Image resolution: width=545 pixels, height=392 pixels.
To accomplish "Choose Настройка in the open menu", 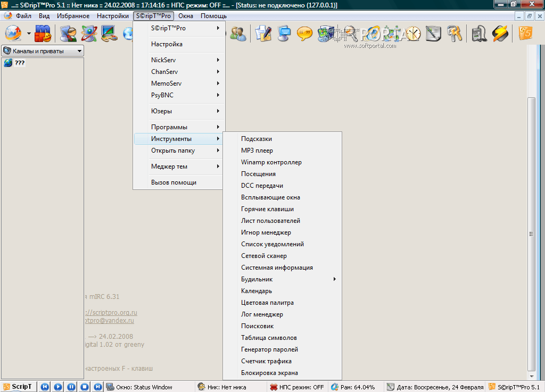I will (x=179, y=44).
